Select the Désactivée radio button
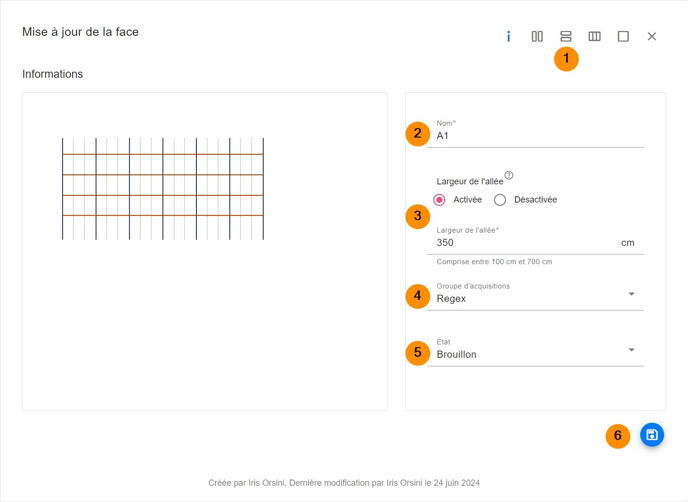This screenshot has height=502, width=688. click(500, 200)
